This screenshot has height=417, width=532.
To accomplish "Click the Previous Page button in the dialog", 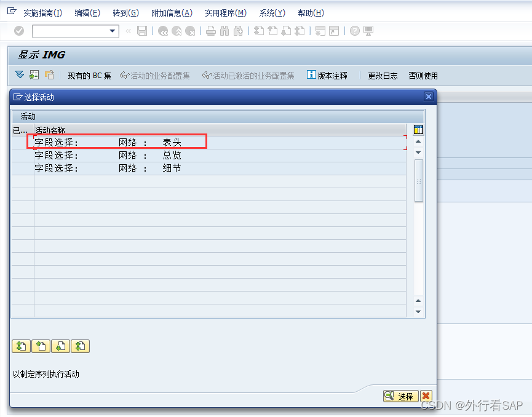I will click(41, 346).
